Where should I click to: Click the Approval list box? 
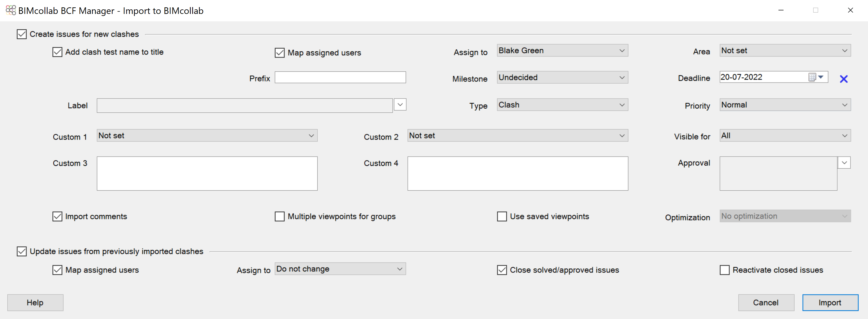(x=778, y=173)
